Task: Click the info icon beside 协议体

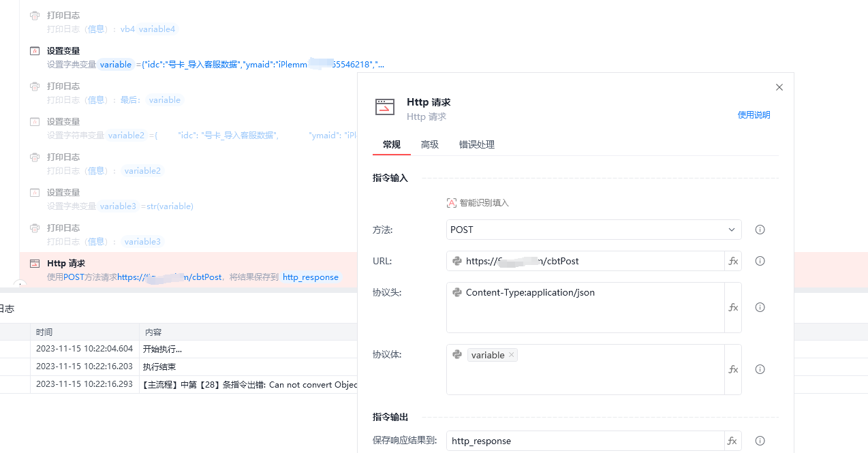Action: (760, 369)
